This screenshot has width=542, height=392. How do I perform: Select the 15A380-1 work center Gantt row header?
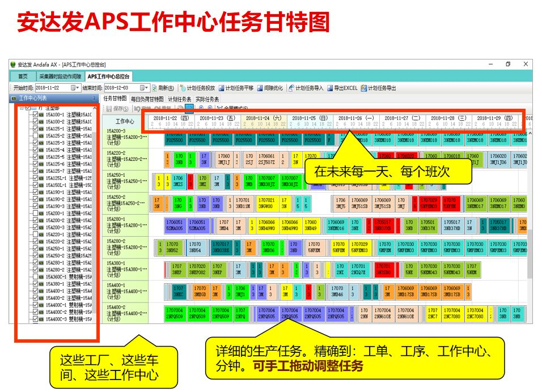125,270
